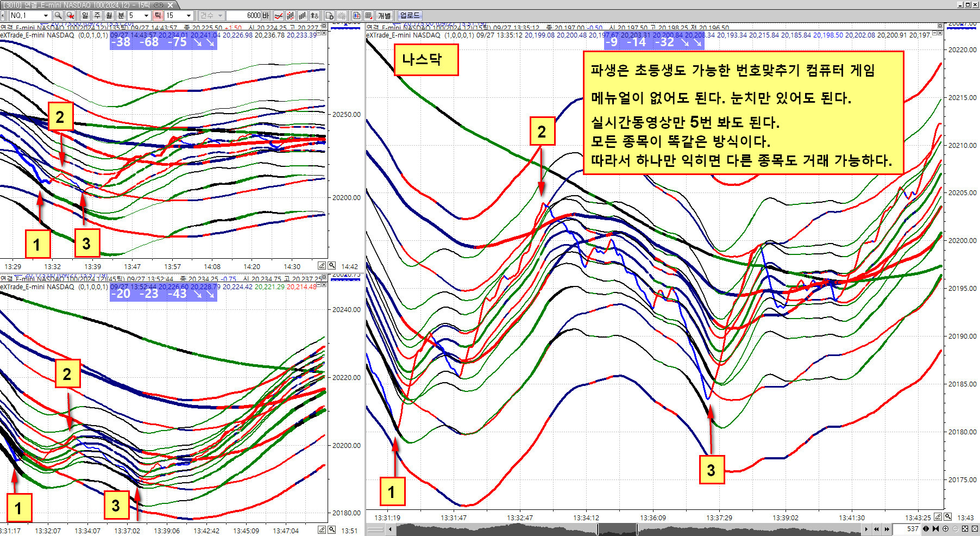The height and width of the screenshot is (536, 980).
Task: Click the document export icon in toolbar
Action: pyautogui.click(x=329, y=15)
